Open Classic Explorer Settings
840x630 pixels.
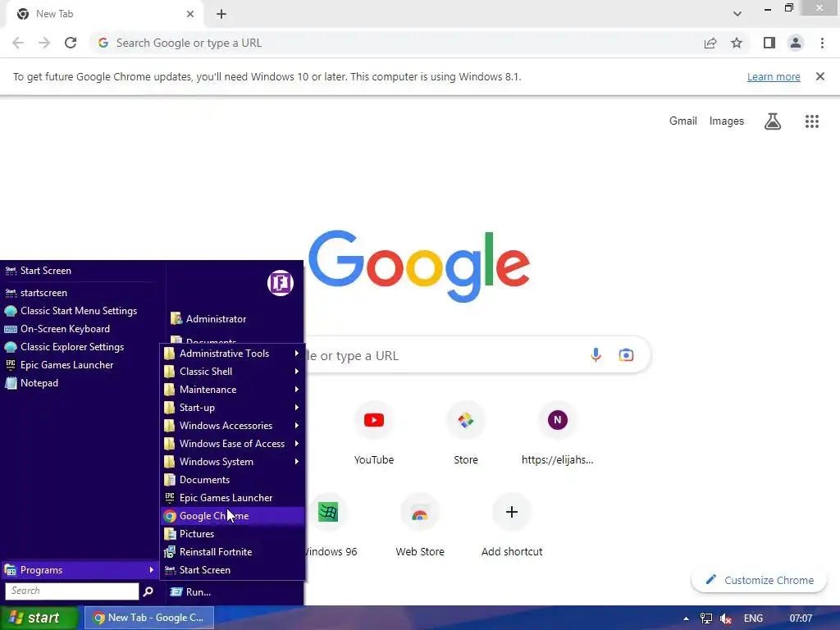click(80, 347)
